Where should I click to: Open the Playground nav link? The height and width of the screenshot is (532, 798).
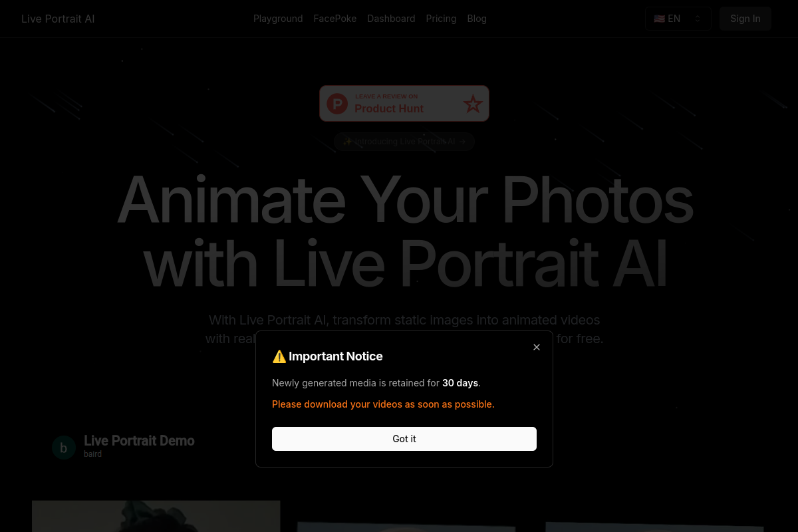pyautogui.click(x=278, y=19)
